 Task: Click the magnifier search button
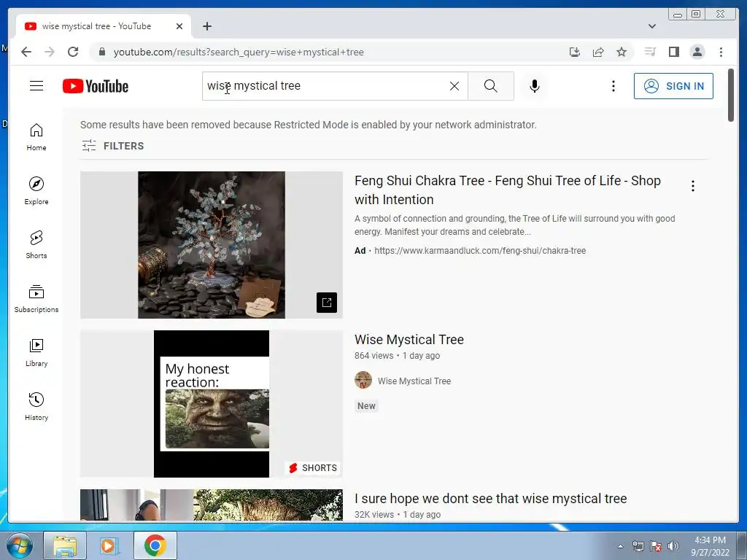pyautogui.click(x=491, y=86)
